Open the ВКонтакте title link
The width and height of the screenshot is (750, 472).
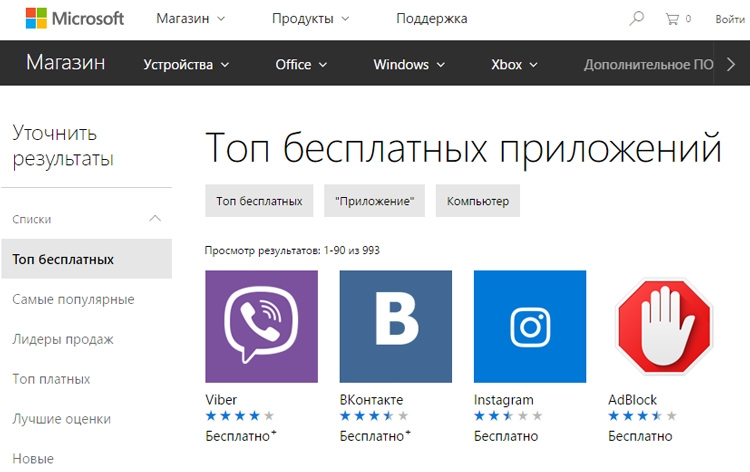(x=371, y=399)
